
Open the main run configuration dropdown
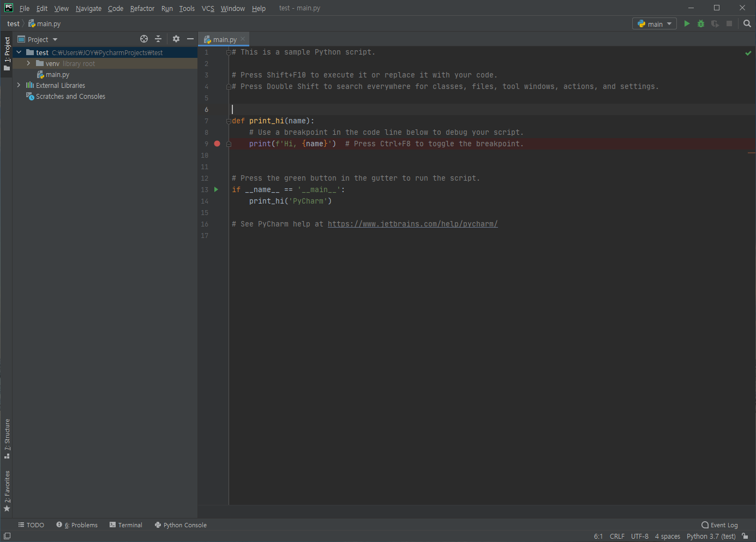coord(655,23)
